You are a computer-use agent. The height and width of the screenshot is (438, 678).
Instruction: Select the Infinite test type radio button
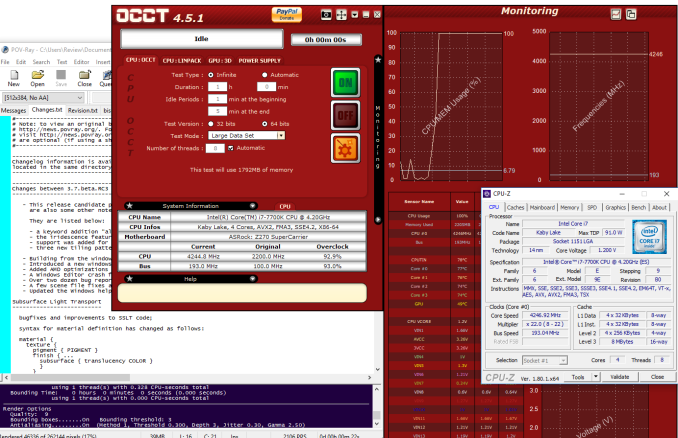(211, 75)
